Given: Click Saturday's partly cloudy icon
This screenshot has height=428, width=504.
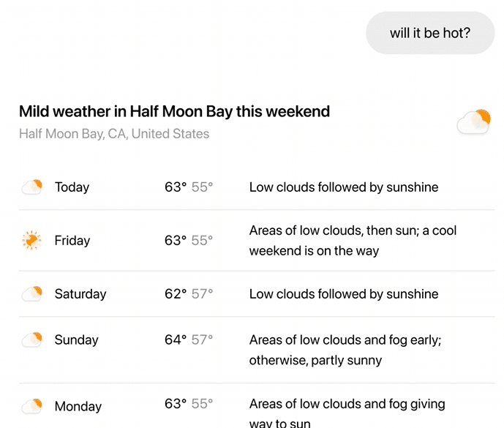Looking at the screenshot, I should (32, 293).
